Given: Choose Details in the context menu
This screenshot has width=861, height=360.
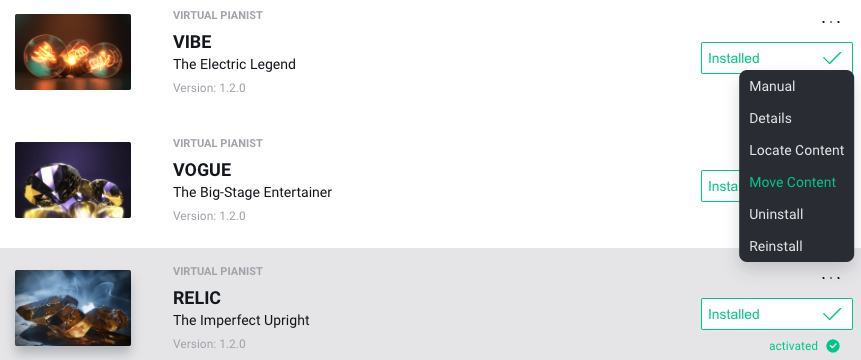Looking at the screenshot, I should [x=770, y=118].
